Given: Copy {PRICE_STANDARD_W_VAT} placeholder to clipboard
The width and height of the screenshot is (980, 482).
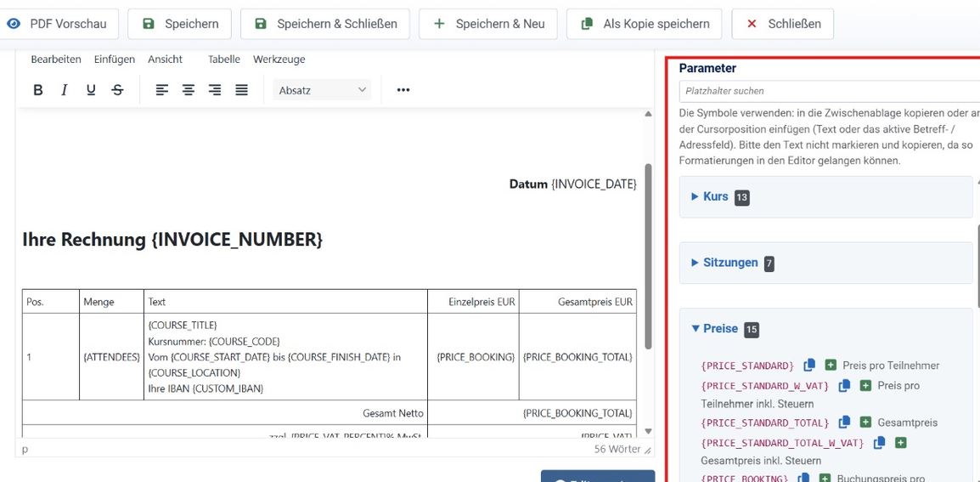Looking at the screenshot, I should [844, 385].
